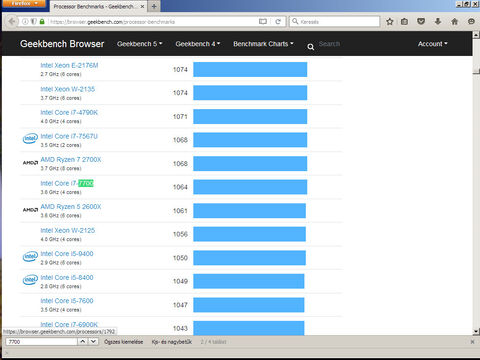Click the URL address bar
The image size is (480, 360).
[153, 22]
